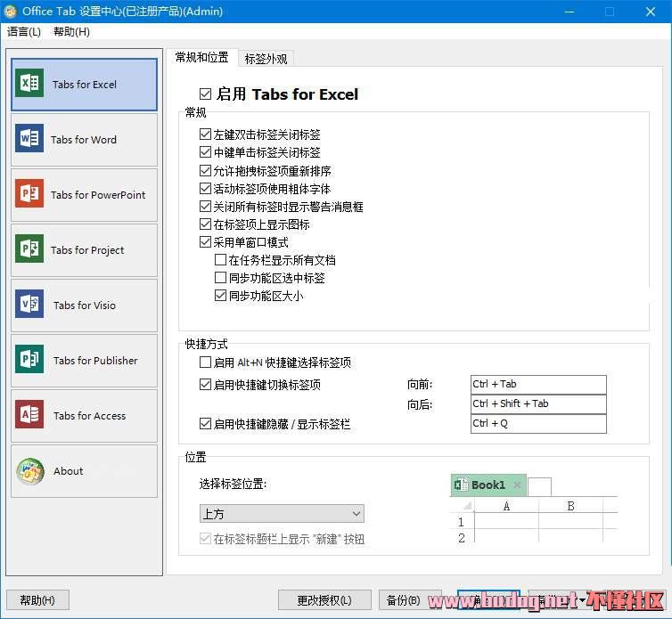Click the new tab button beside Book1
The width and height of the screenshot is (672, 619).
click(x=539, y=487)
